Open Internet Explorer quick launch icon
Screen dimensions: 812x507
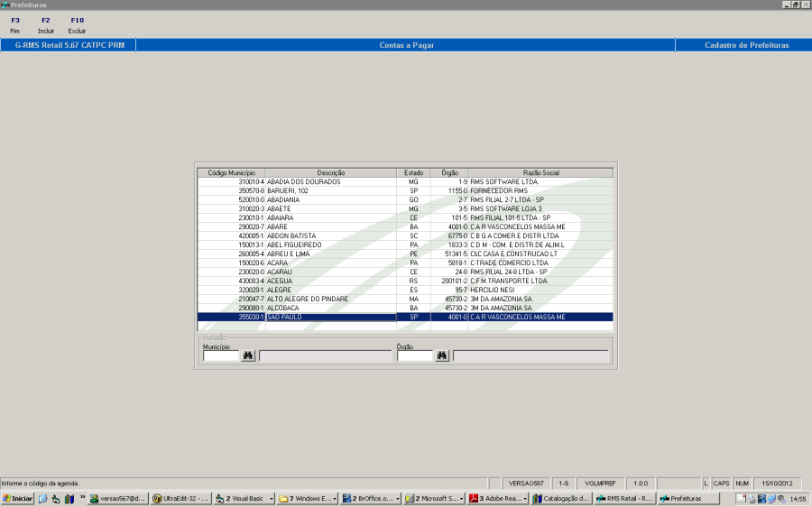pos(43,499)
